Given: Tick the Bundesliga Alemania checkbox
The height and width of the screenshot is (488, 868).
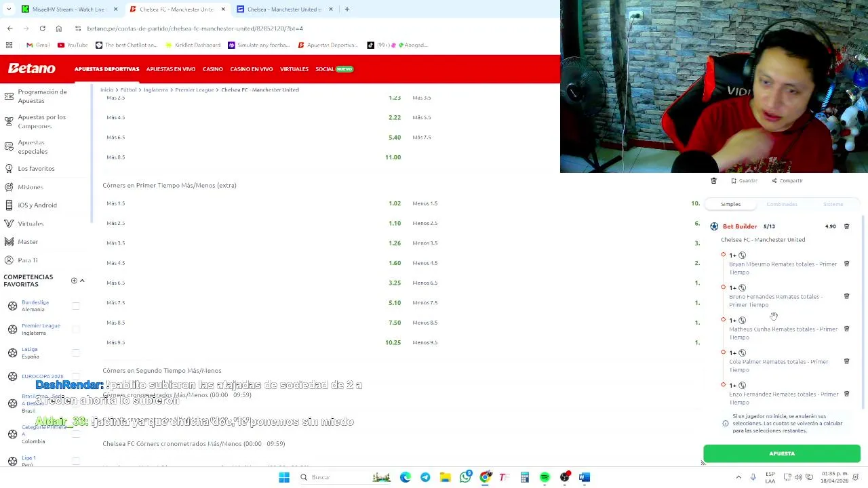Looking at the screenshot, I should [x=76, y=306].
